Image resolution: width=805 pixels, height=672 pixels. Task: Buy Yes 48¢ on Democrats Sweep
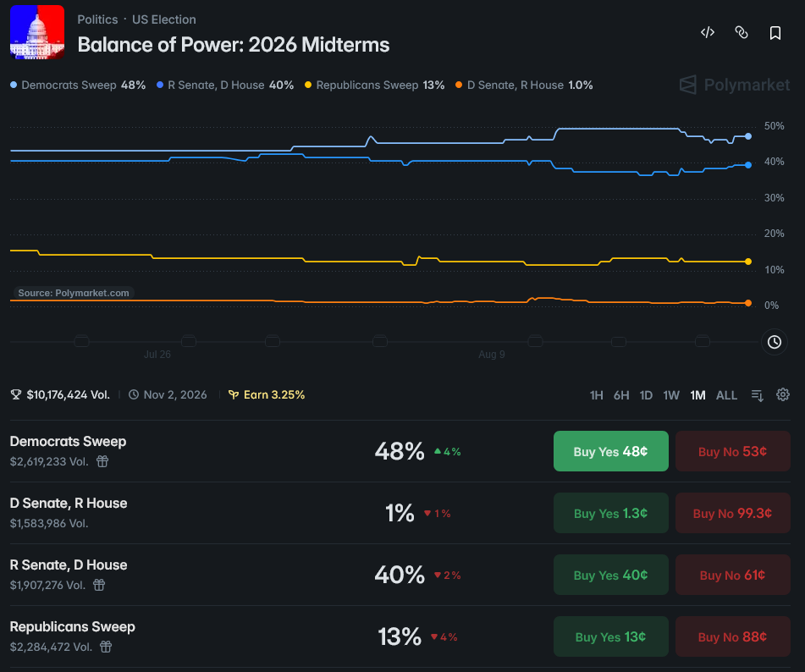pos(611,451)
